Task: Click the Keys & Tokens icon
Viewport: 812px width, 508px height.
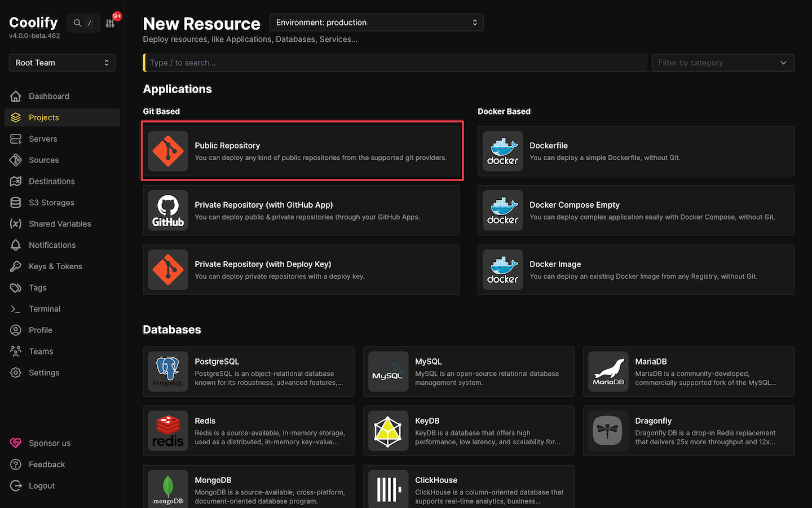Action: point(16,266)
